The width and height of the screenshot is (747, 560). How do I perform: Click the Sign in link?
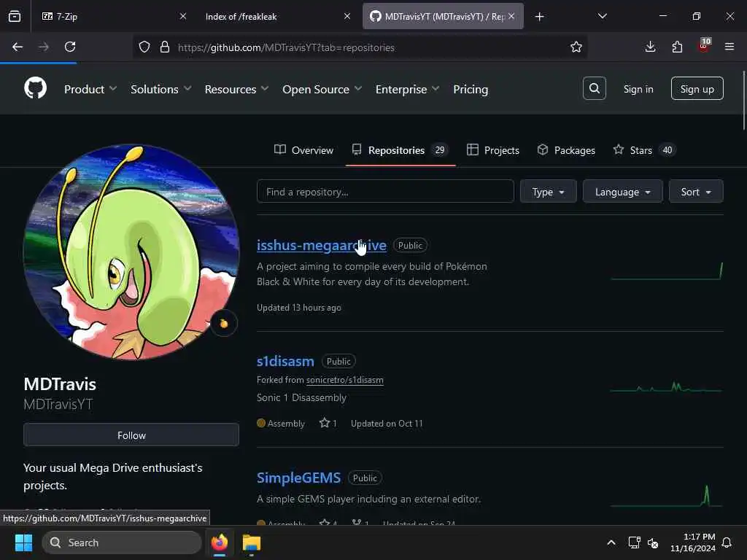(x=638, y=89)
